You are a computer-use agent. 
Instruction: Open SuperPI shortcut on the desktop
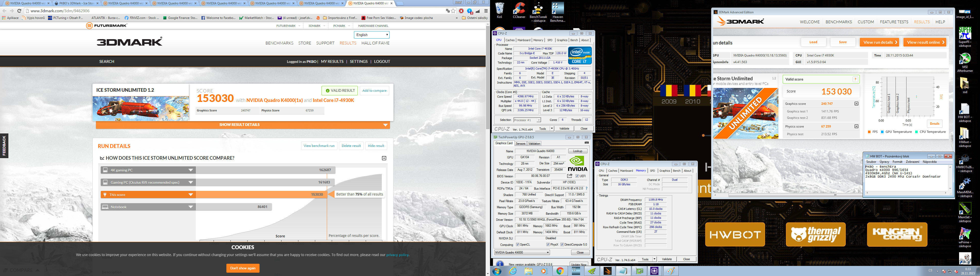(x=965, y=37)
